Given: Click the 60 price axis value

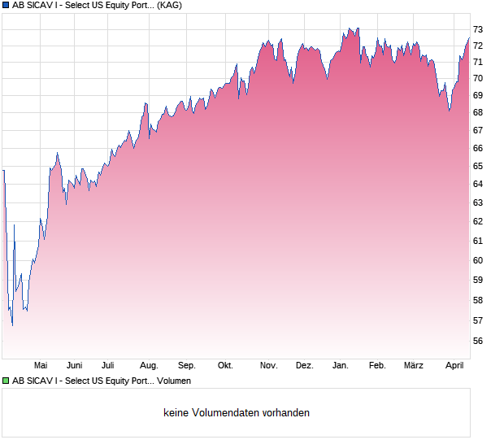Looking at the screenshot, I should (478, 260).
